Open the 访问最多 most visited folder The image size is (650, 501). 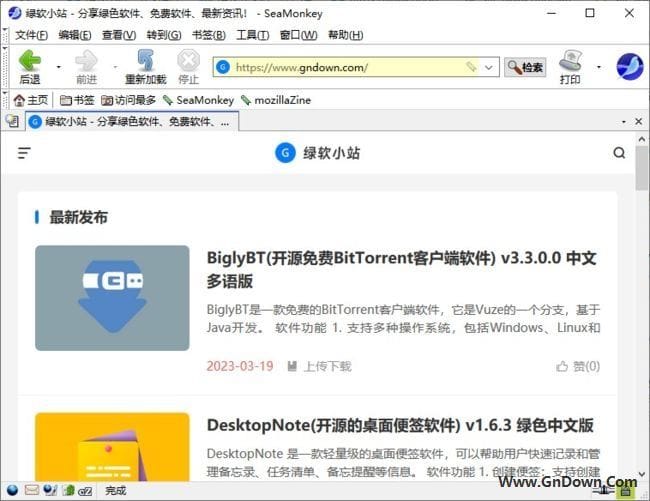point(129,100)
